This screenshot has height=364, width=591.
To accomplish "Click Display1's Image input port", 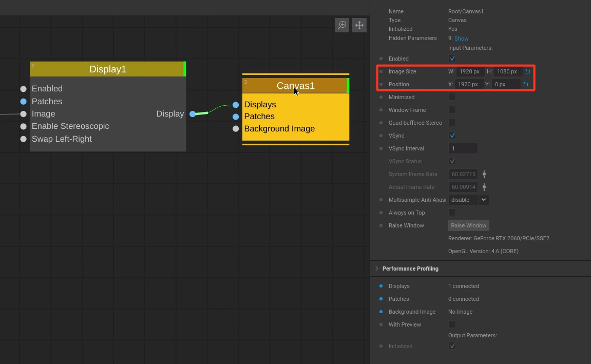I will [x=24, y=114].
